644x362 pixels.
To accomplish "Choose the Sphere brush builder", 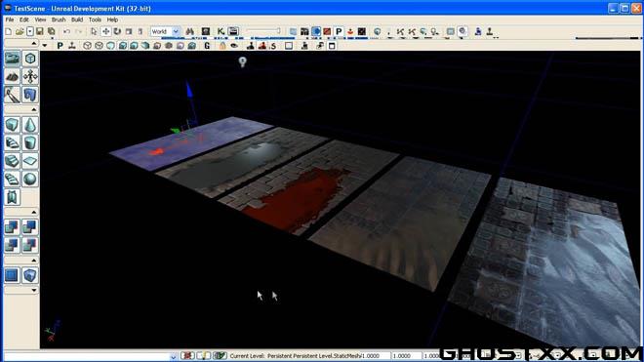I will [30, 180].
